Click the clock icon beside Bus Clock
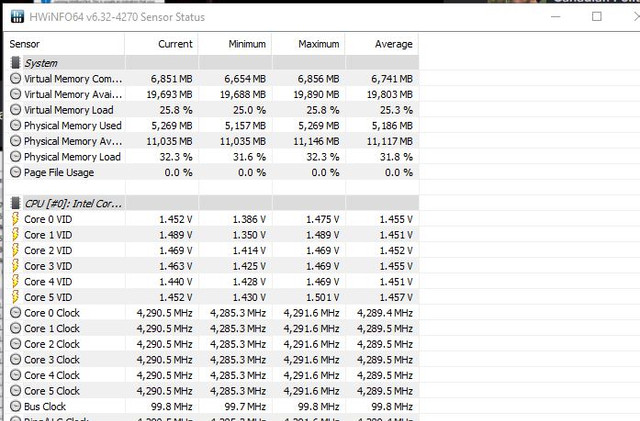 [x=16, y=406]
